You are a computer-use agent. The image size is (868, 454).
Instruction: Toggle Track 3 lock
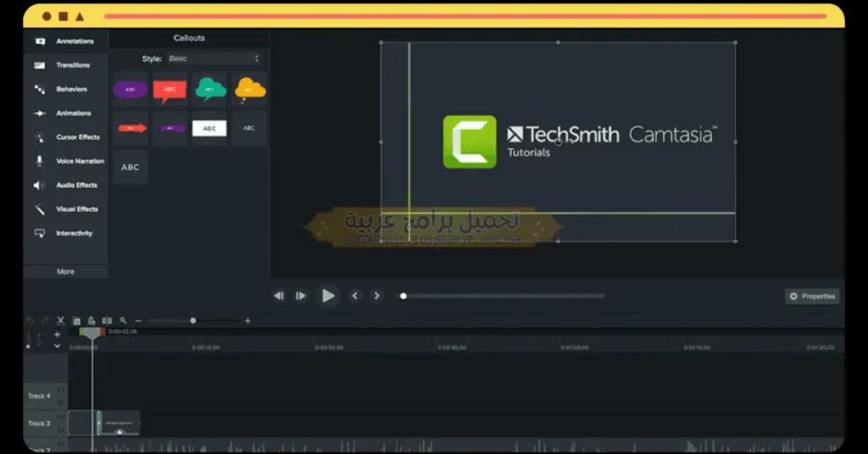(61, 429)
